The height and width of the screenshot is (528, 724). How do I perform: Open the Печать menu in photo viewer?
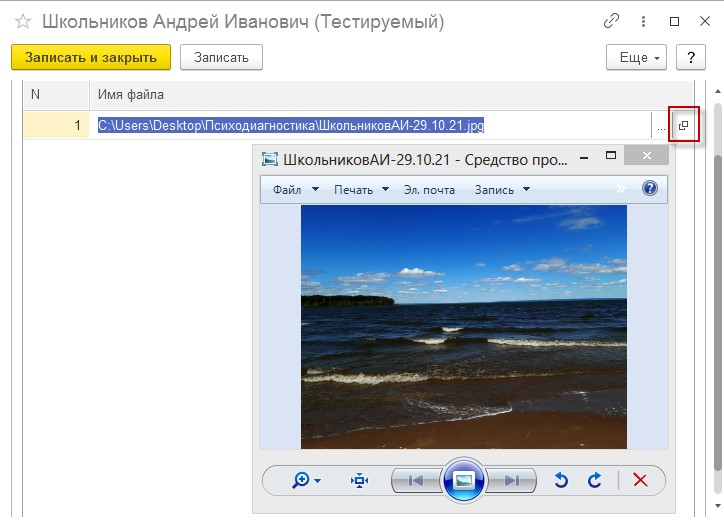(x=362, y=190)
